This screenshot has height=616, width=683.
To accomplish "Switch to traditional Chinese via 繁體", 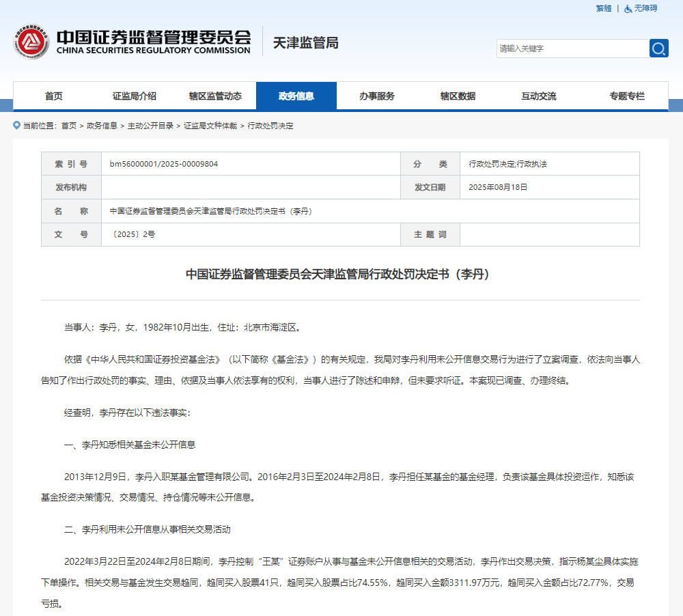I will (x=603, y=8).
